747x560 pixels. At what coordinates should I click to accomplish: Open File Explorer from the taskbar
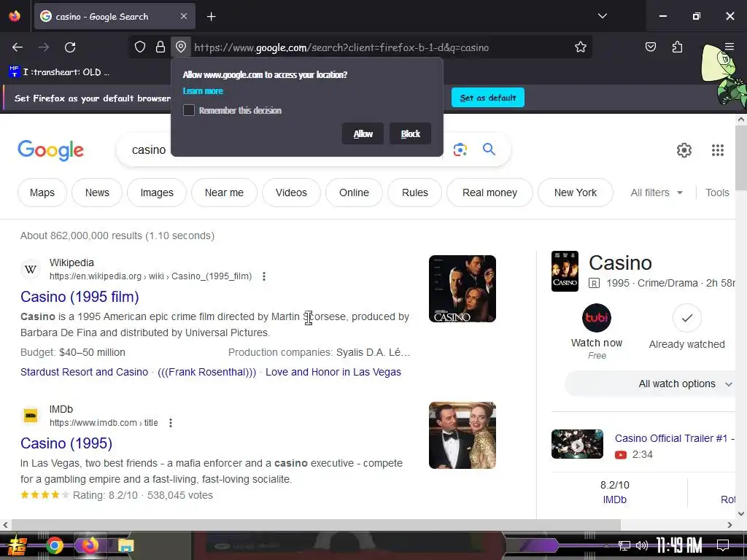pos(125,545)
